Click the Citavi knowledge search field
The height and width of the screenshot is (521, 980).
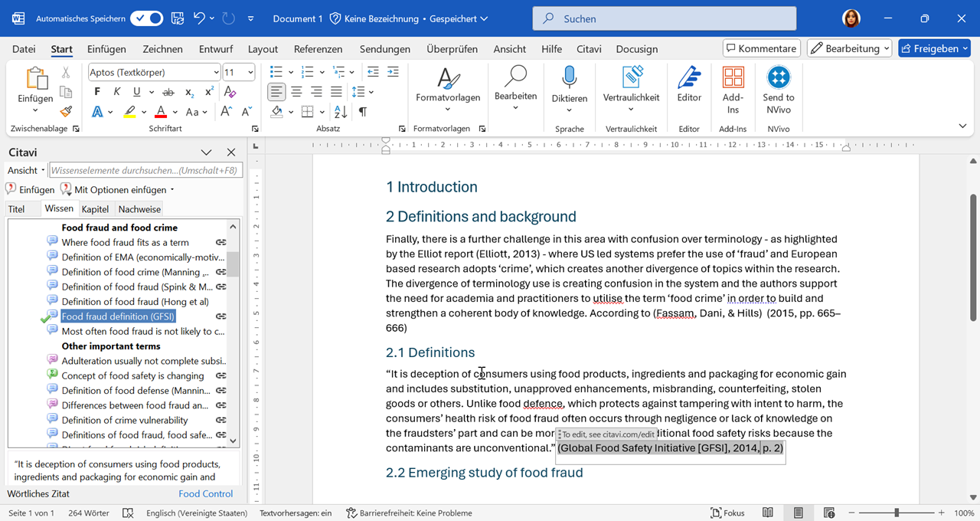click(x=145, y=170)
